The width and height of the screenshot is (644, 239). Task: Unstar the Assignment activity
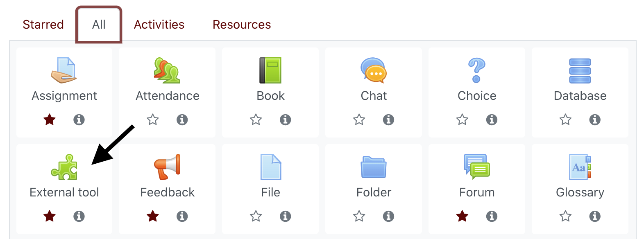coord(50,120)
